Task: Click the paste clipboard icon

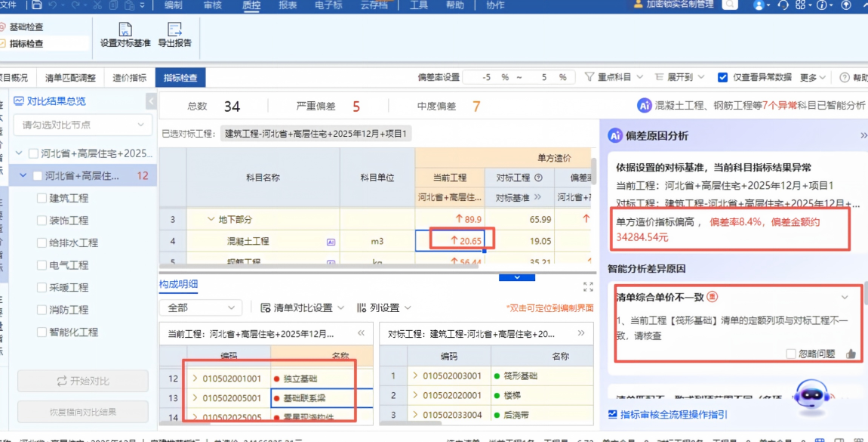Action: click(x=128, y=5)
